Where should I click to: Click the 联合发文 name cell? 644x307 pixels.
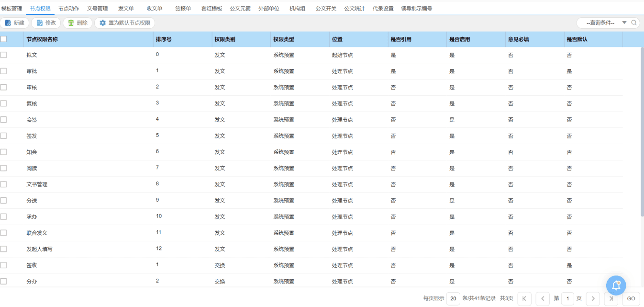37,233
